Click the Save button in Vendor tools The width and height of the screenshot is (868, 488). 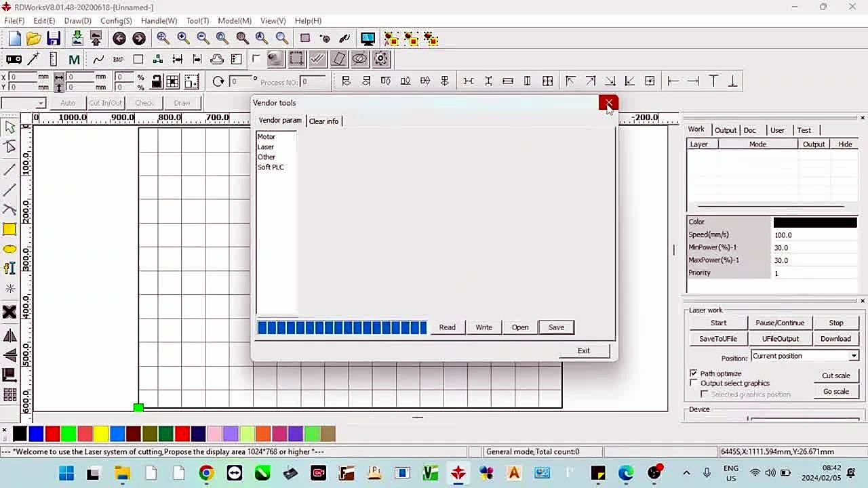coord(556,327)
